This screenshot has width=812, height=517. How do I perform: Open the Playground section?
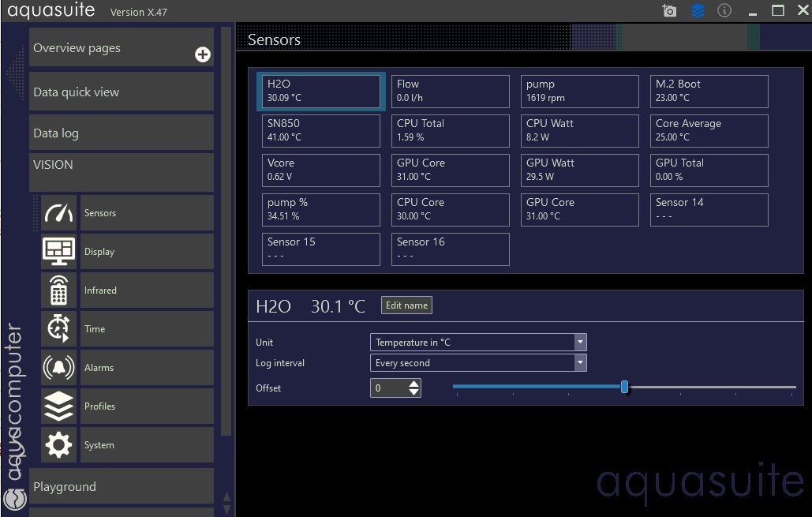point(122,486)
